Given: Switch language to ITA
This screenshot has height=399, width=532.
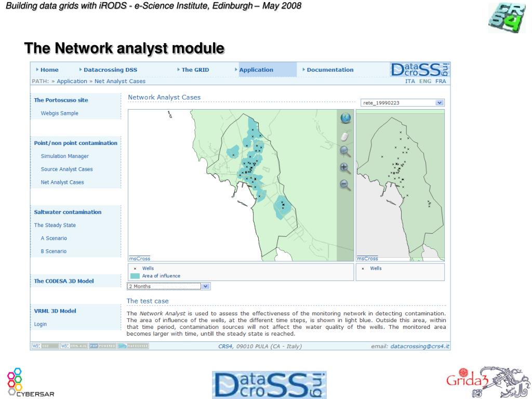Looking at the screenshot, I should (x=410, y=81).
